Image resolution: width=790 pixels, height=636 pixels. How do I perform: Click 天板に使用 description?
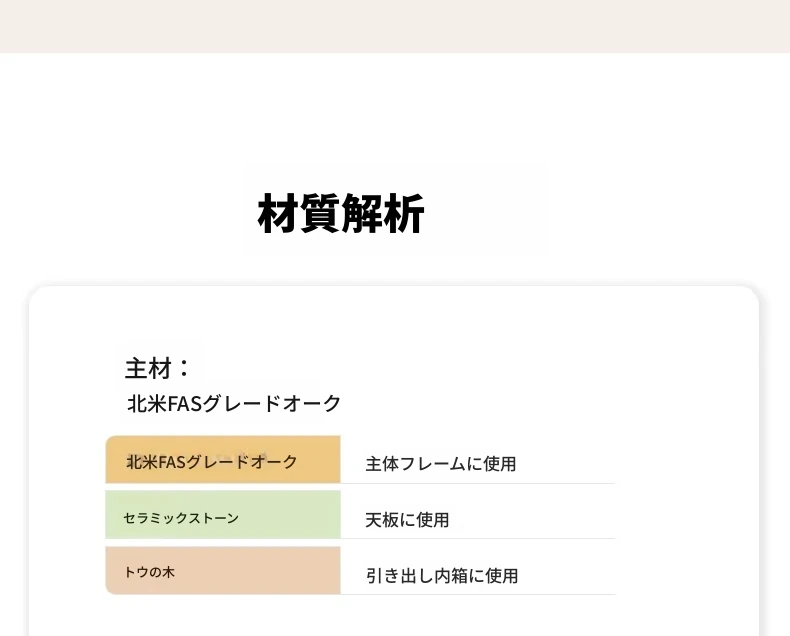click(x=407, y=520)
